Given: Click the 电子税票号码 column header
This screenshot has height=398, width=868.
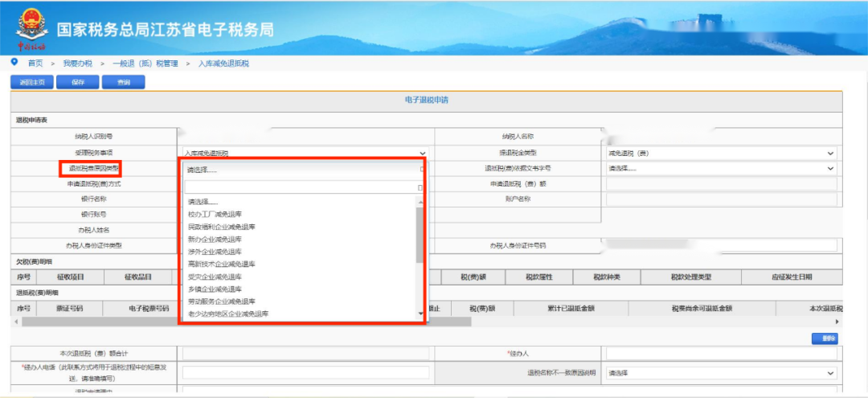Looking at the screenshot, I should coord(149,308).
